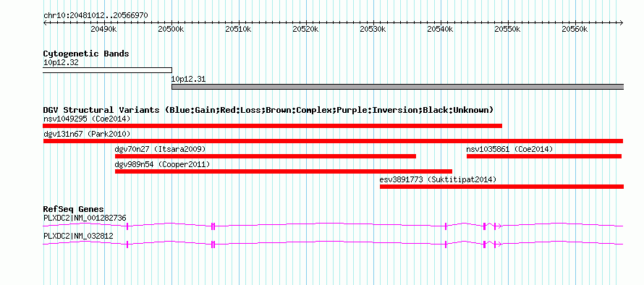644x285 pixels.
Task: Select the PLXDC2|NM_032812 gene label
Action: pyautogui.click(x=78, y=236)
